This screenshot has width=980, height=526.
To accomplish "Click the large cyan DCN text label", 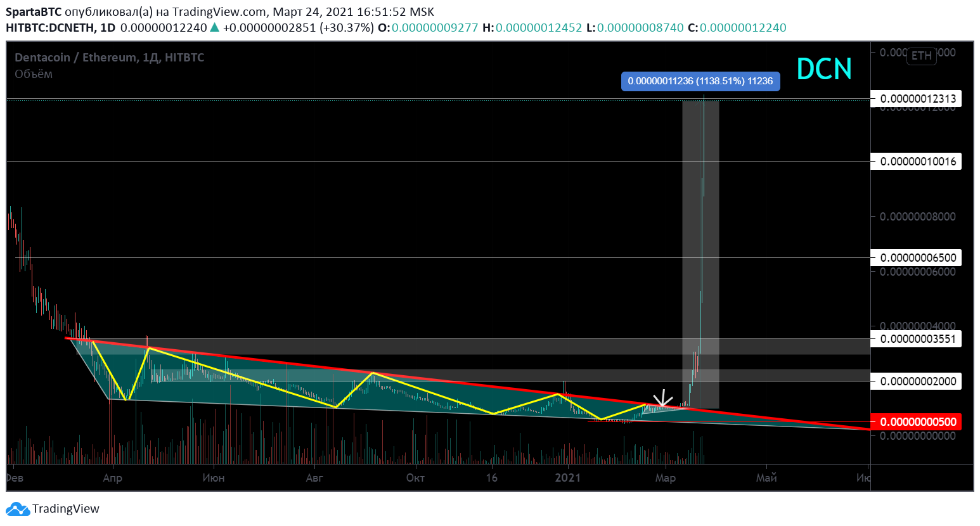I will pyautogui.click(x=824, y=69).
